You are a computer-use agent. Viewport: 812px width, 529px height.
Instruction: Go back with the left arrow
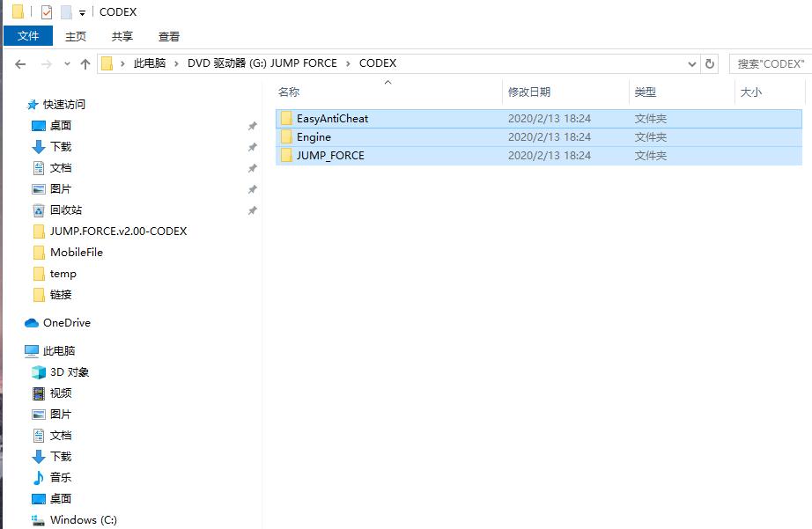coord(20,63)
